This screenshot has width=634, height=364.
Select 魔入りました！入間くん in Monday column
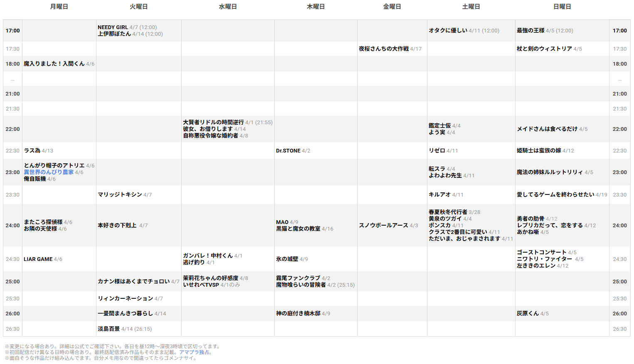(54, 64)
